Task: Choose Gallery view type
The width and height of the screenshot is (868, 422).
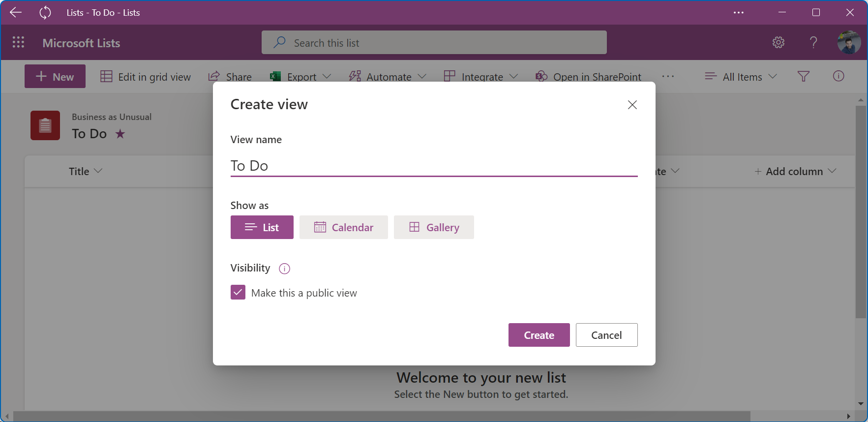Action: 434,227
